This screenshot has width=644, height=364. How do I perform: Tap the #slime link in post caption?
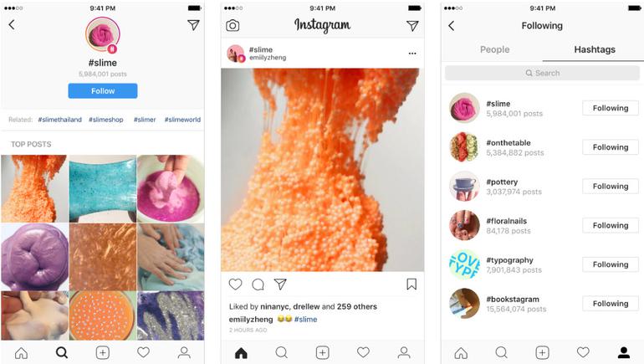pyautogui.click(x=305, y=319)
